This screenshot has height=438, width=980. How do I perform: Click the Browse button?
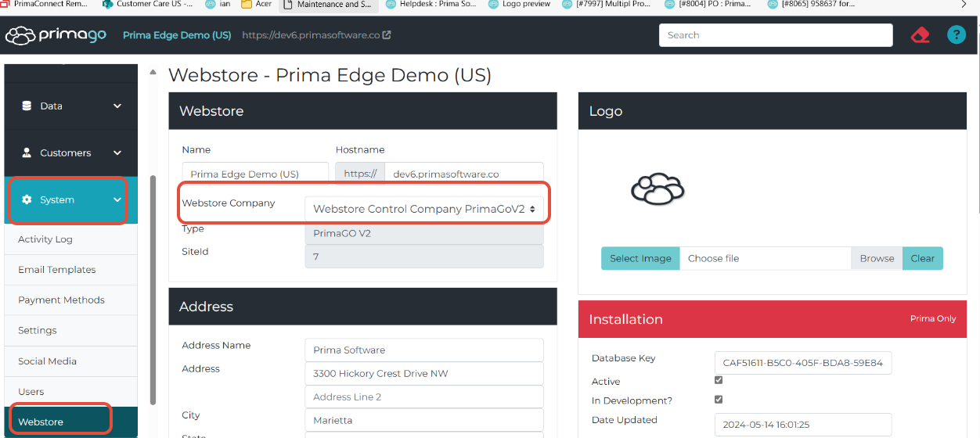click(x=877, y=259)
